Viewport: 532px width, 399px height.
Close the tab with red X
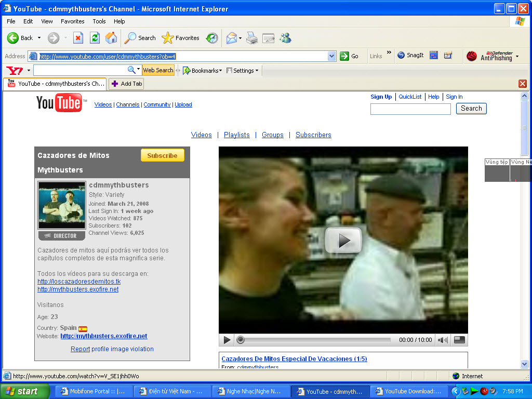tap(523, 84)
